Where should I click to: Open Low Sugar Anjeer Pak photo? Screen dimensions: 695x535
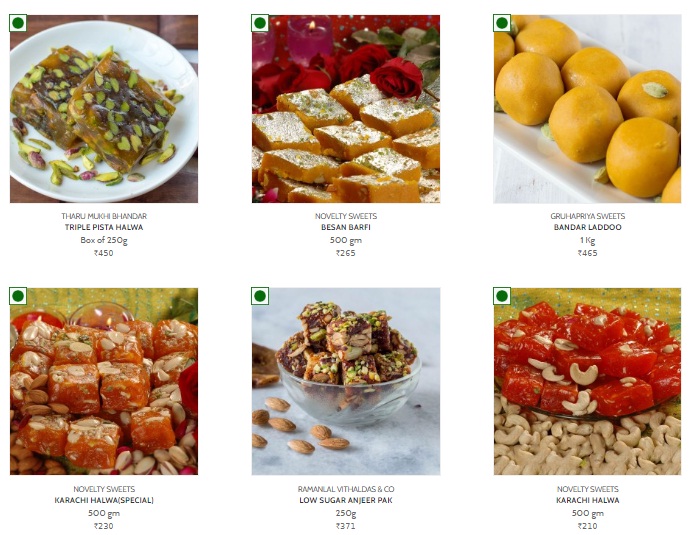point(346,382)
